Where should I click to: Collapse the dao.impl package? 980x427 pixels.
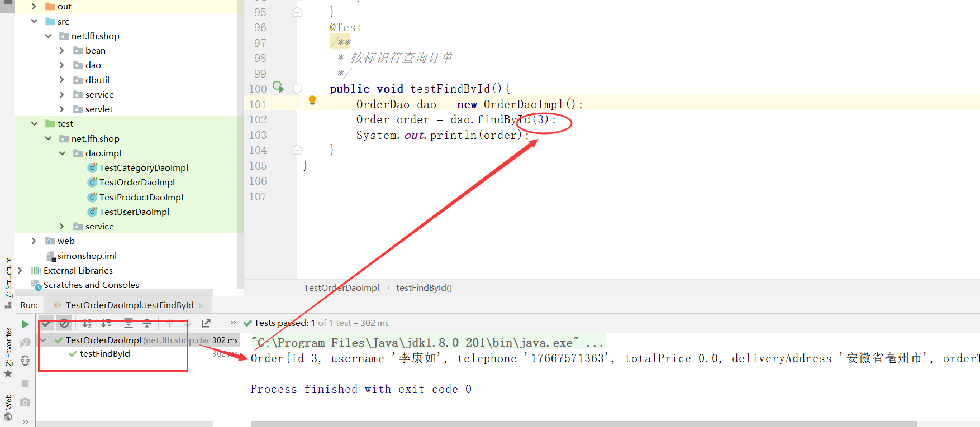pos(62,153)
